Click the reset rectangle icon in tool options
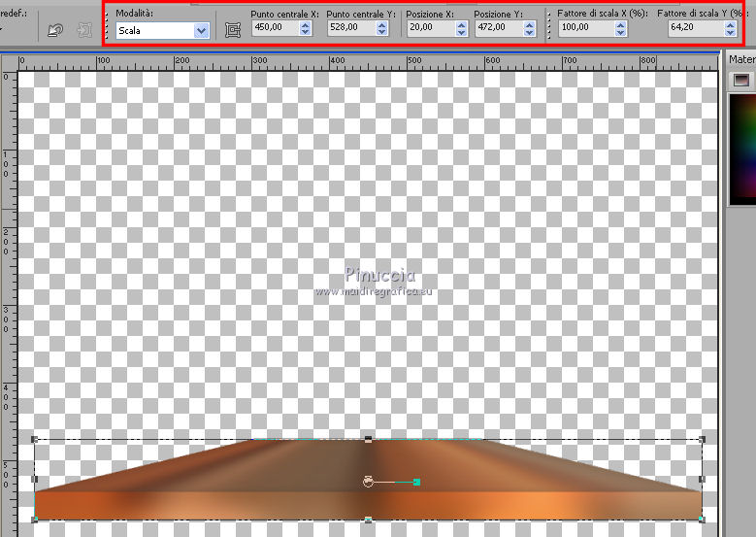The width and height of the screenshot is (756, 537). pyautogui.click(x=55, y=31)
